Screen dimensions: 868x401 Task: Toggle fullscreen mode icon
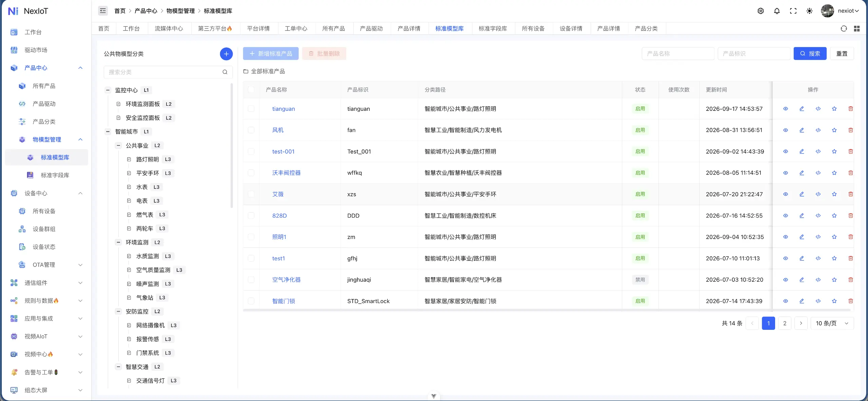tap(793, 11)
